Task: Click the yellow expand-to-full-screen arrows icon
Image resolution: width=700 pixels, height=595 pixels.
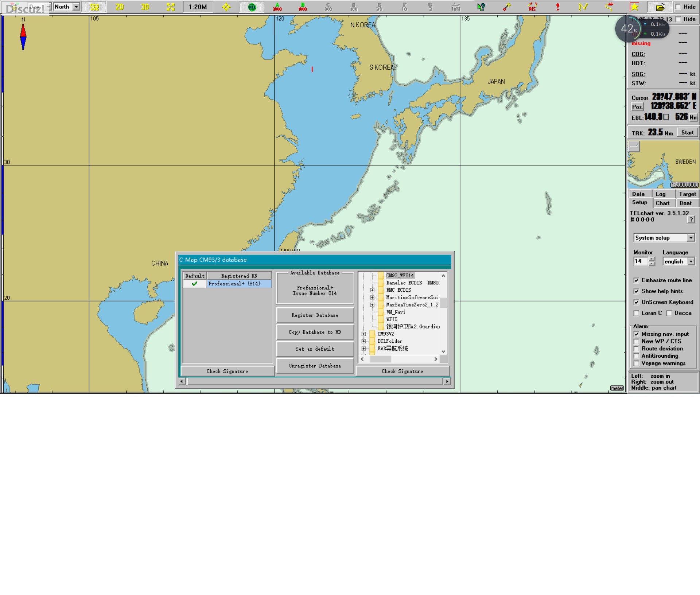Action: point(171,7)
